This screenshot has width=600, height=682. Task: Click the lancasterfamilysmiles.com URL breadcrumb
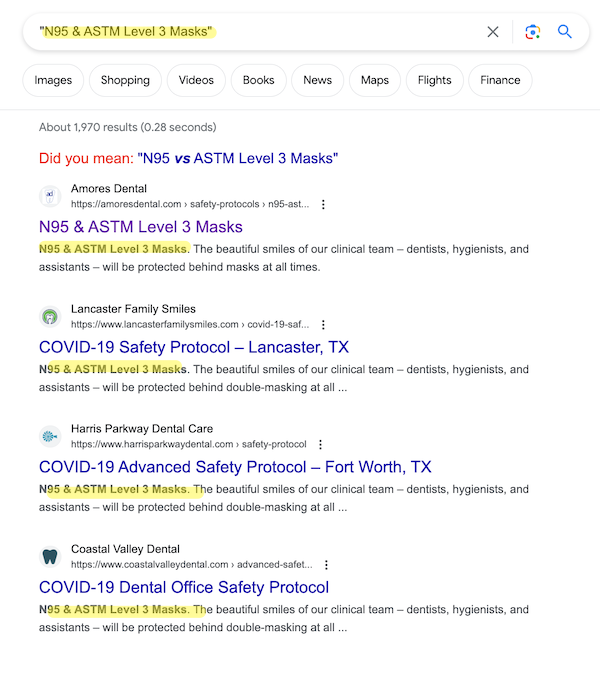coord(190,324)
